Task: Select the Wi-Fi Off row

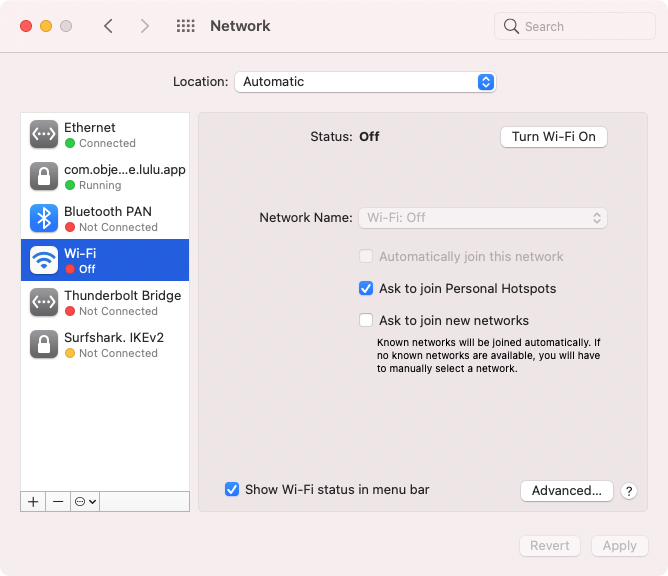Action: [x=105, y=260]
